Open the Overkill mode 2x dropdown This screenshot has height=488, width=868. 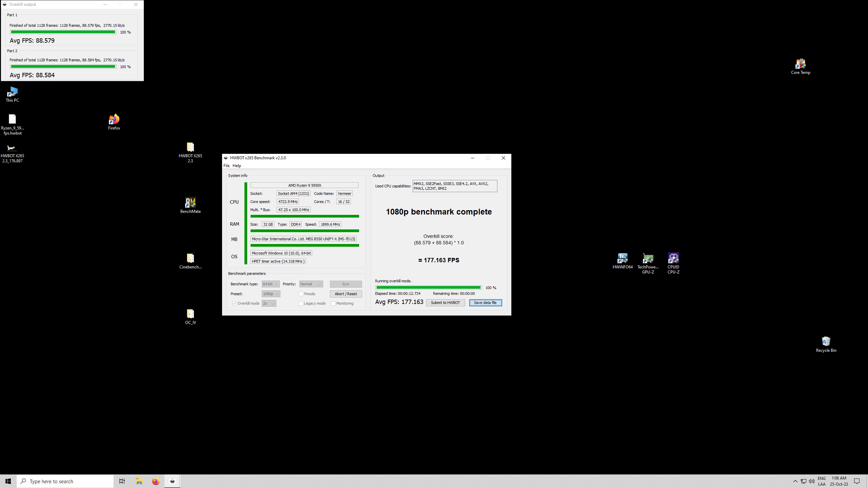click(269, 303)
